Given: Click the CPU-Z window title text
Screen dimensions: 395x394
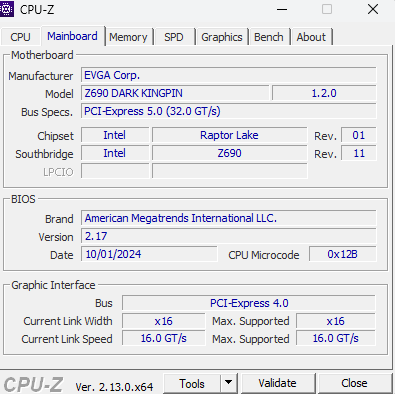Looking at the screenshot, I should [37, 9].
